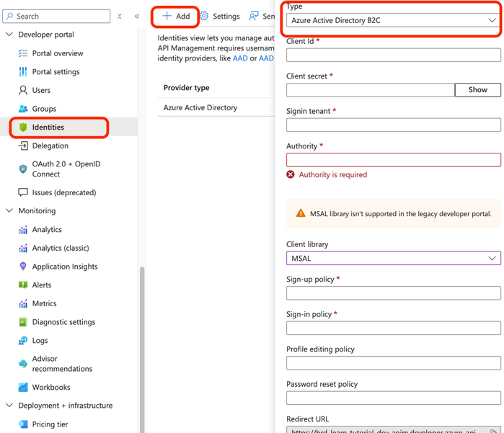Click the sidebar vertical scrollbar

tap(142, 350)
